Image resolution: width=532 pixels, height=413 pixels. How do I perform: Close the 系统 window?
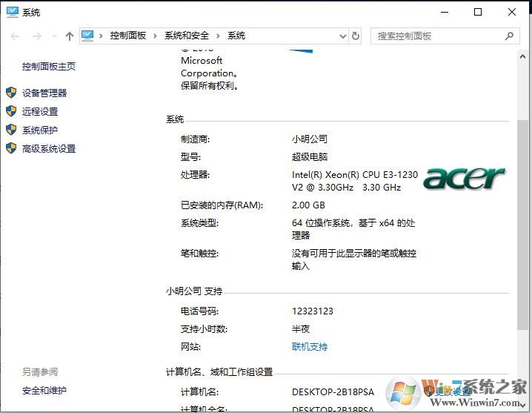pyautogui.click(x=512, y=12)
